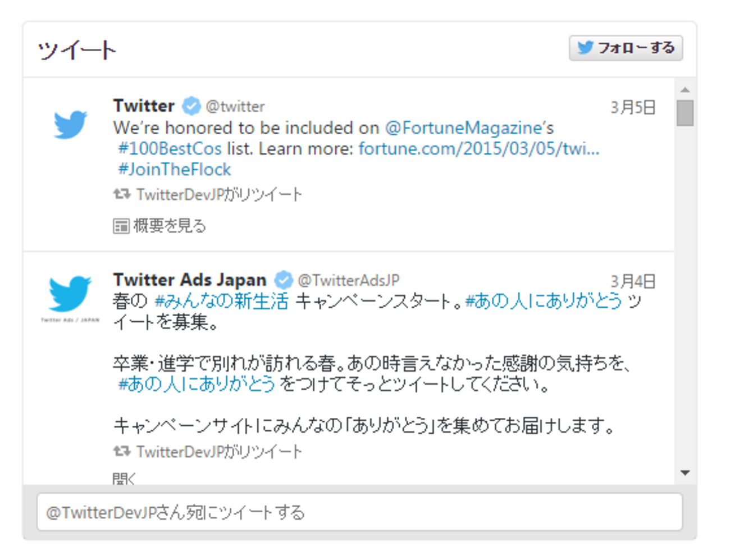This screenshot has width=730, height=560.
Task: Open the 3月5日 tweet timestamp
Action: coord(633,107)
